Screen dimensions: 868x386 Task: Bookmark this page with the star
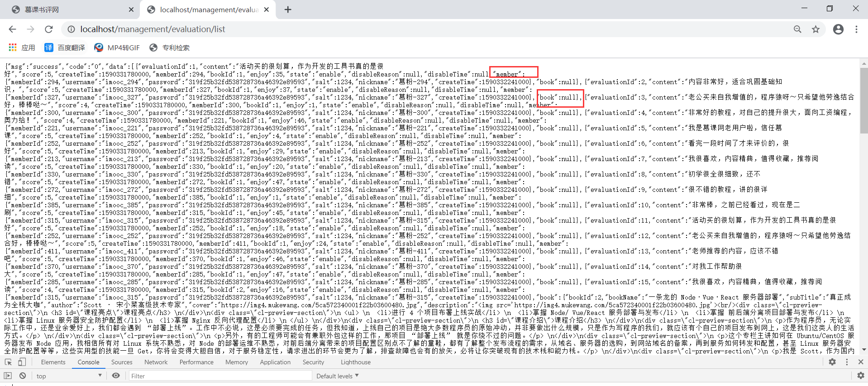(x=816, y=29)
